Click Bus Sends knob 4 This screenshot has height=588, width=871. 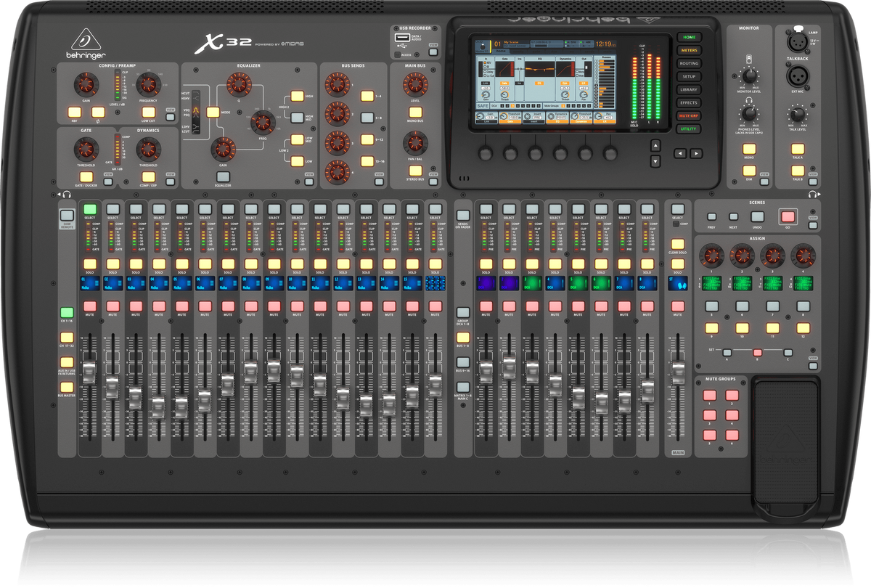336,171
